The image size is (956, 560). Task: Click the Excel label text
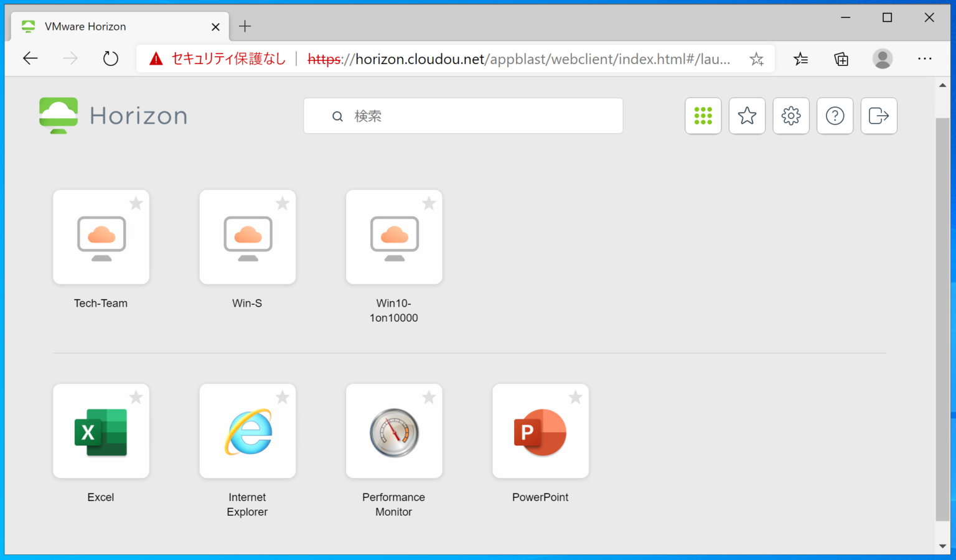pyautogui.click(x=101, y=498)
